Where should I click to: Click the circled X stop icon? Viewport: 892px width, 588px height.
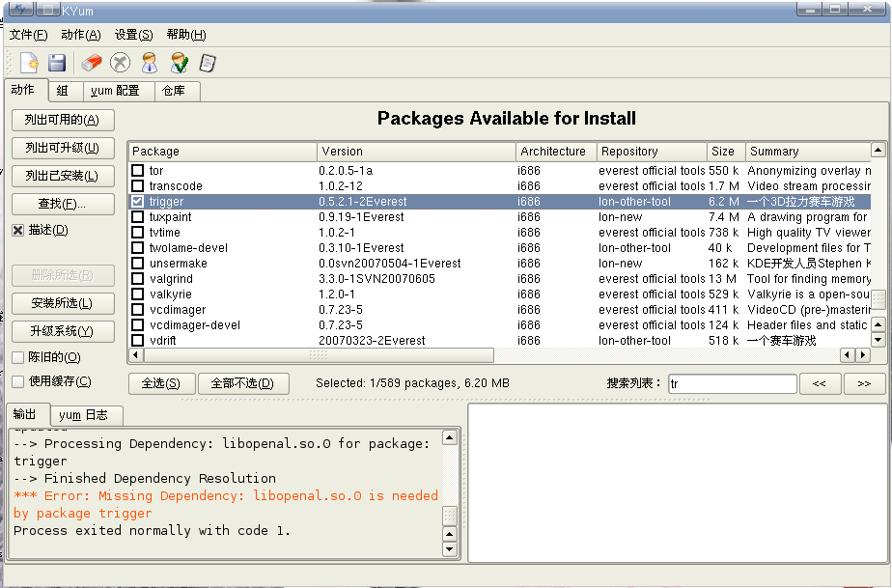pos(120,63)
